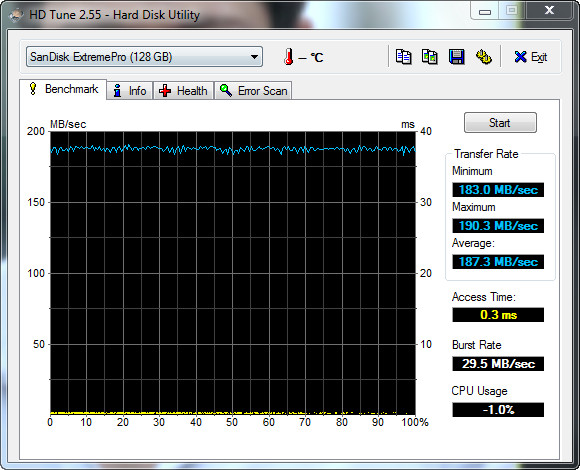Click the Exit button

(531, 57)
